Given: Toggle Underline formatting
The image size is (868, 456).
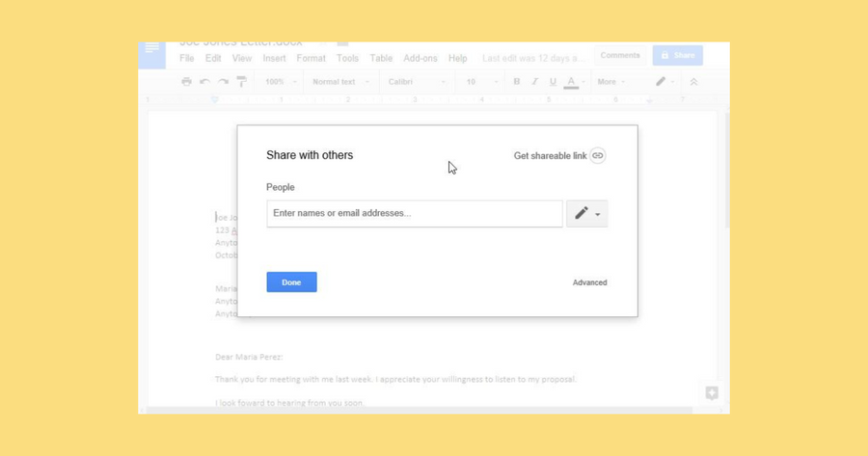Looking at the screenshot, I should coord(553,82).
